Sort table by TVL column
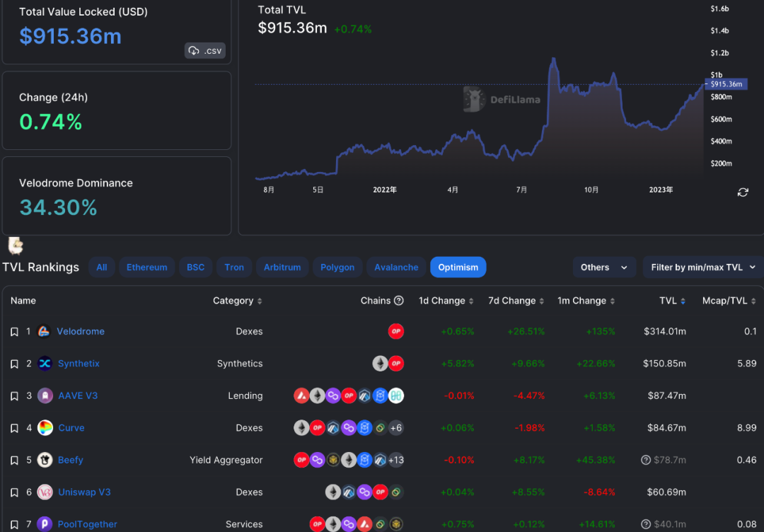Image resolution: width=764 pixels, height=532 pixels. point(673,301)
